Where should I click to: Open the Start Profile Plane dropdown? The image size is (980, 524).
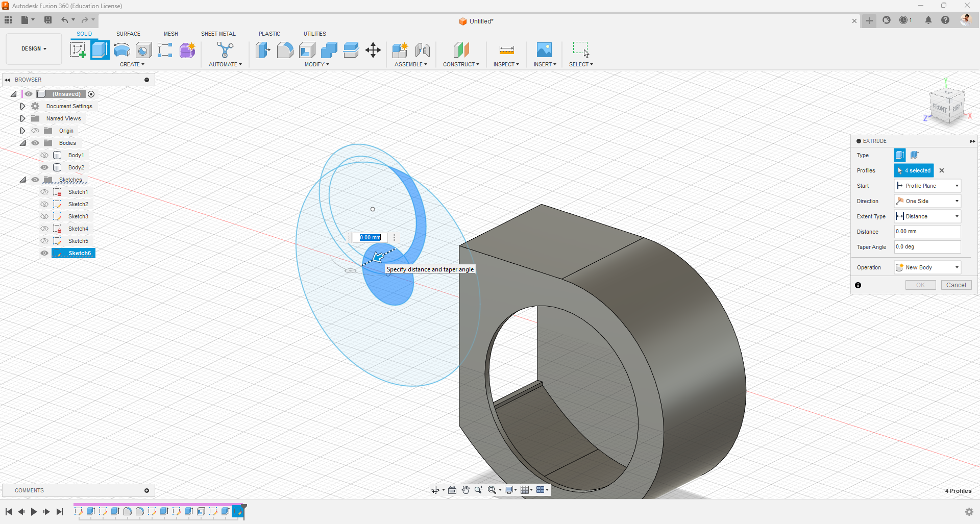[x=927, y=186]
